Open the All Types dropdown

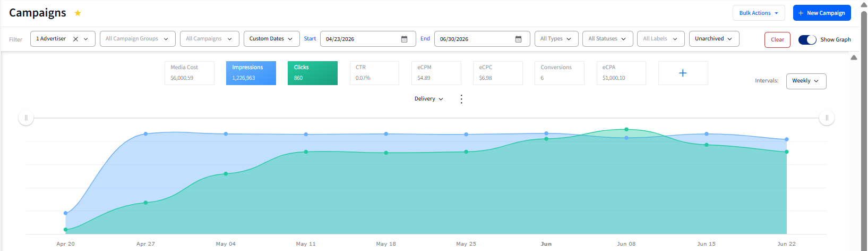556,39
